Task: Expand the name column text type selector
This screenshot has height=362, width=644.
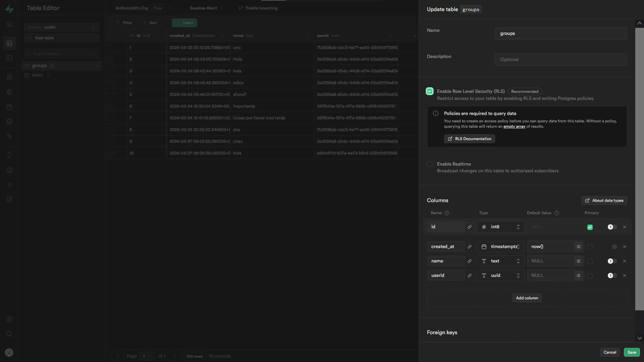Action: tap(500, 261)
